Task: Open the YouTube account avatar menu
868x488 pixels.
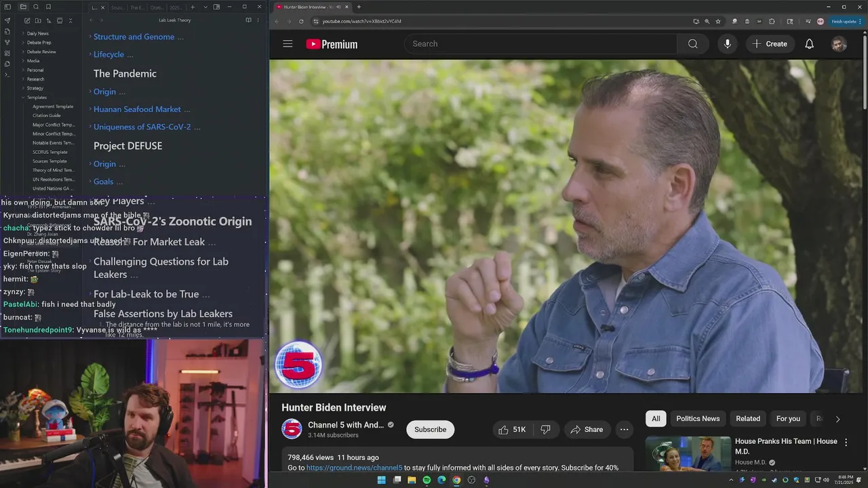Action: 839,44
